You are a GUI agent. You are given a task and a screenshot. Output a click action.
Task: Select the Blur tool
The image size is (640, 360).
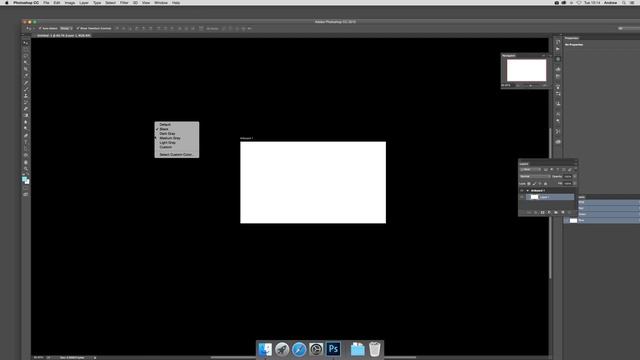click(26, 122)
